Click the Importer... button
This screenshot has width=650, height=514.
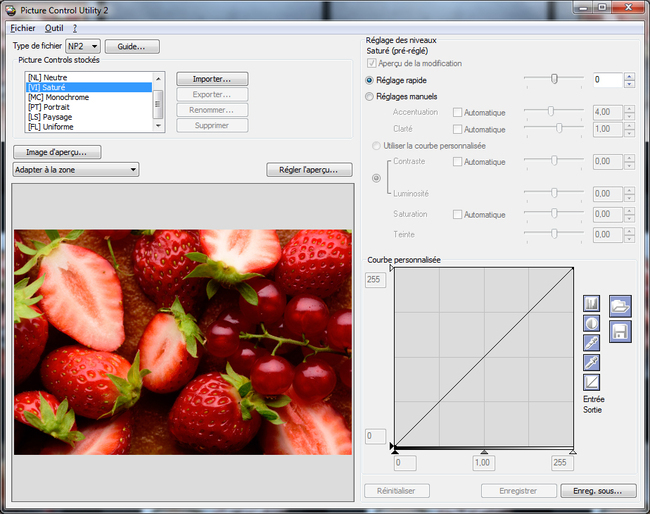212,79
